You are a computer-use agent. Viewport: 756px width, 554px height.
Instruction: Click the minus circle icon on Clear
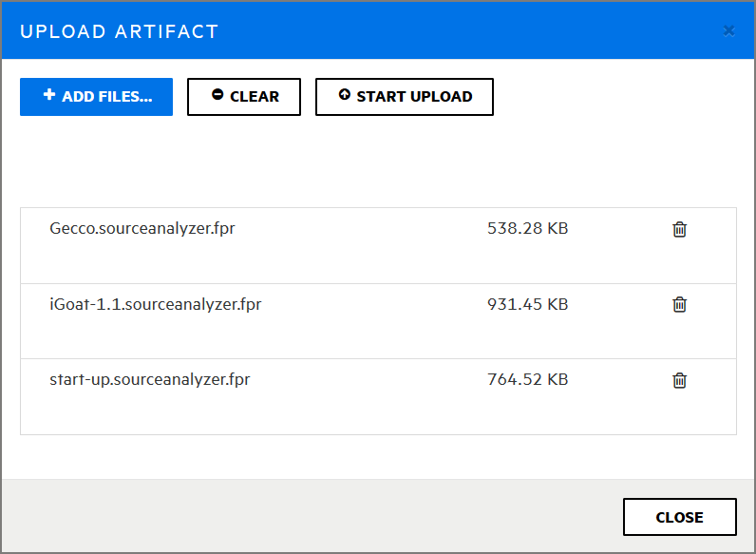tap(217, 95)
